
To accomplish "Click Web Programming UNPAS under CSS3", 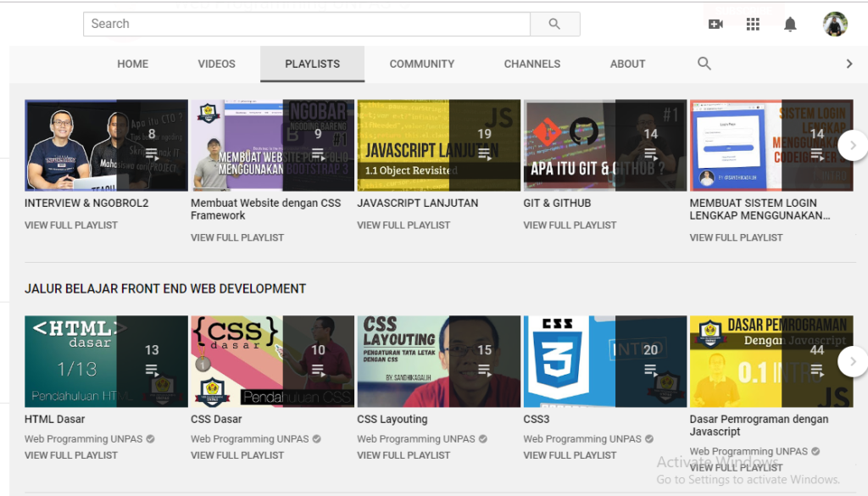I will 582,439.
